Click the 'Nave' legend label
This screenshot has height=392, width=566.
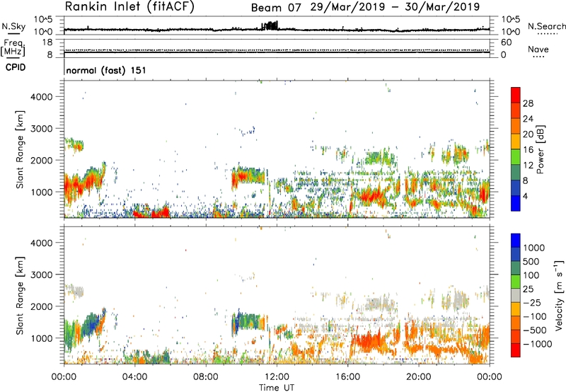click(x=538, y=50)
